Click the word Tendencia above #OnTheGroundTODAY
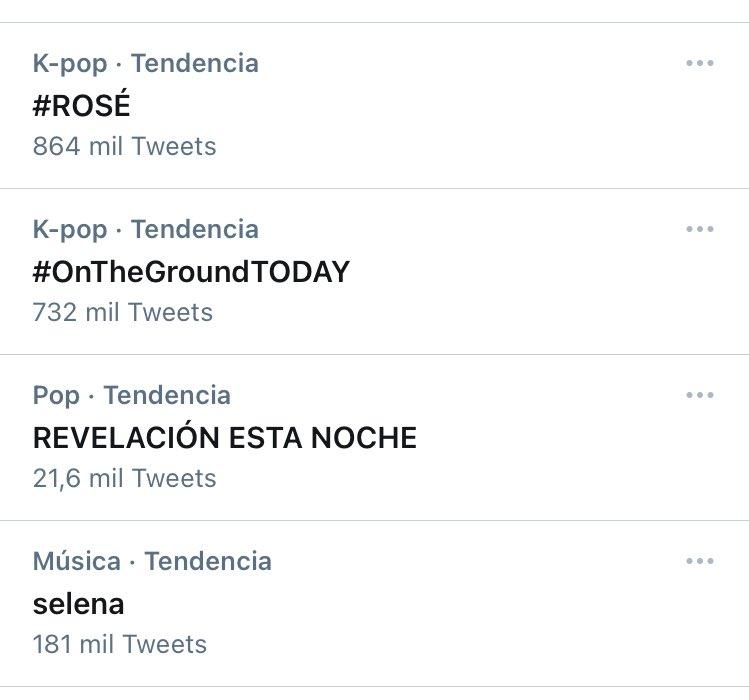The image size is (749, 700). pyautogui.click(x=194, y=229)
